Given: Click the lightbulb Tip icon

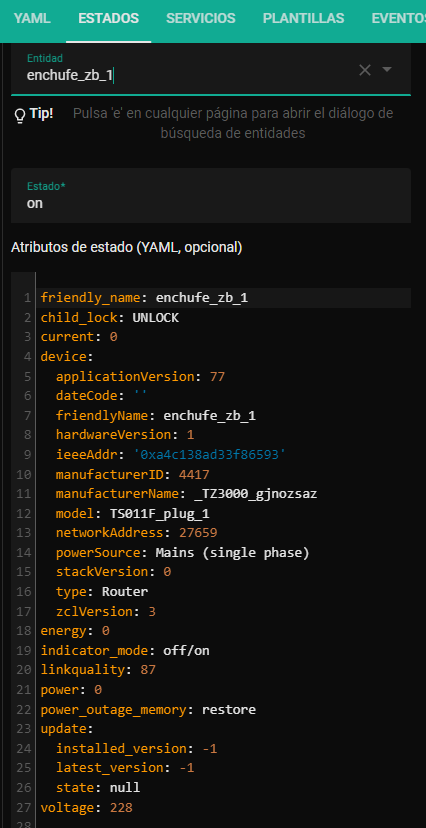Looking at the screenshot, I should point(20,116).
